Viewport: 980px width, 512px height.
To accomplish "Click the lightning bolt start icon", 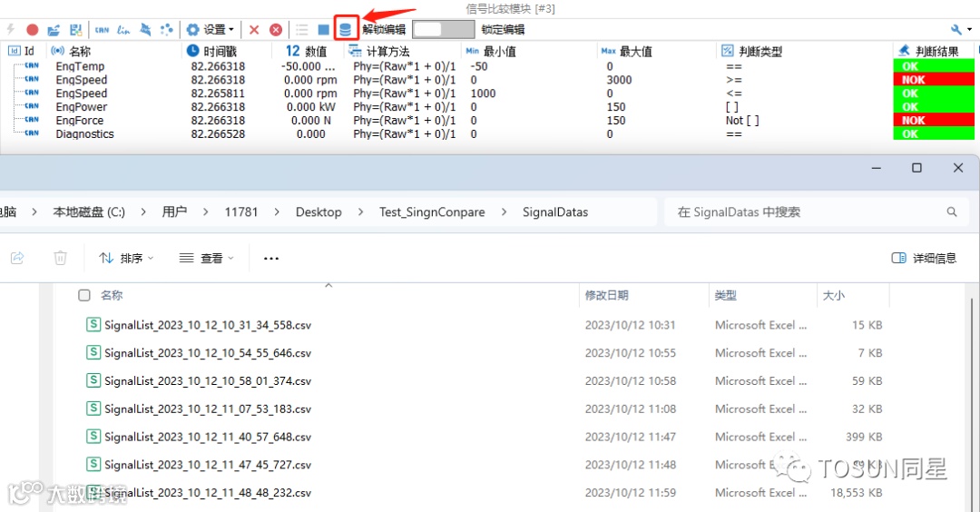I will (11, 29).
